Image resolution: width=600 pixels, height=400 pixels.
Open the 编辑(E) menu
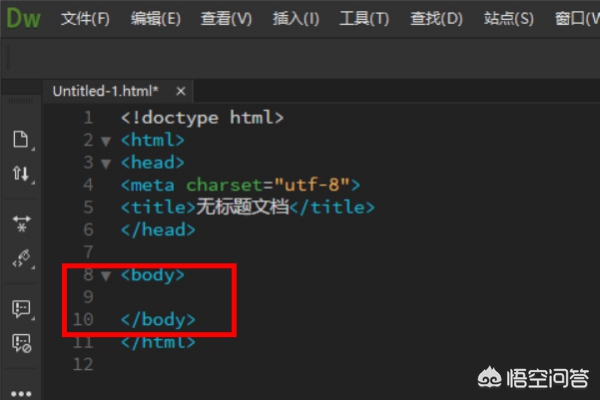[x=156, y=18]
